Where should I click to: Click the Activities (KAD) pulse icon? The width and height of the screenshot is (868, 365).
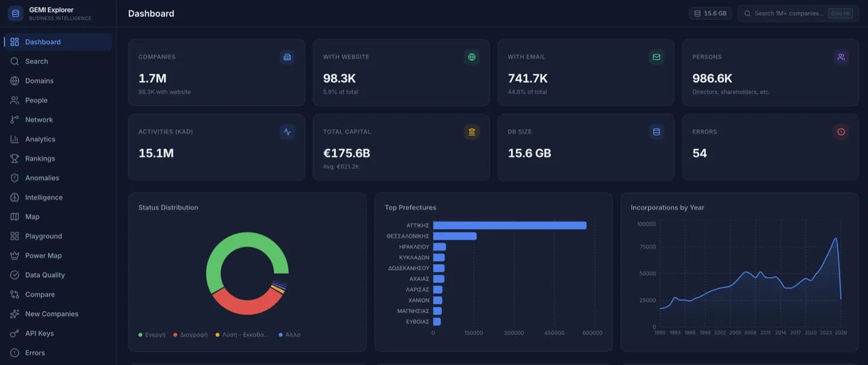coord(287,132)
